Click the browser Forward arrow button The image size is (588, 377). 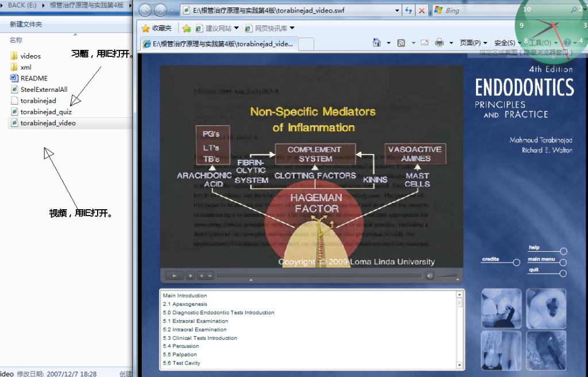pos(161,10)
